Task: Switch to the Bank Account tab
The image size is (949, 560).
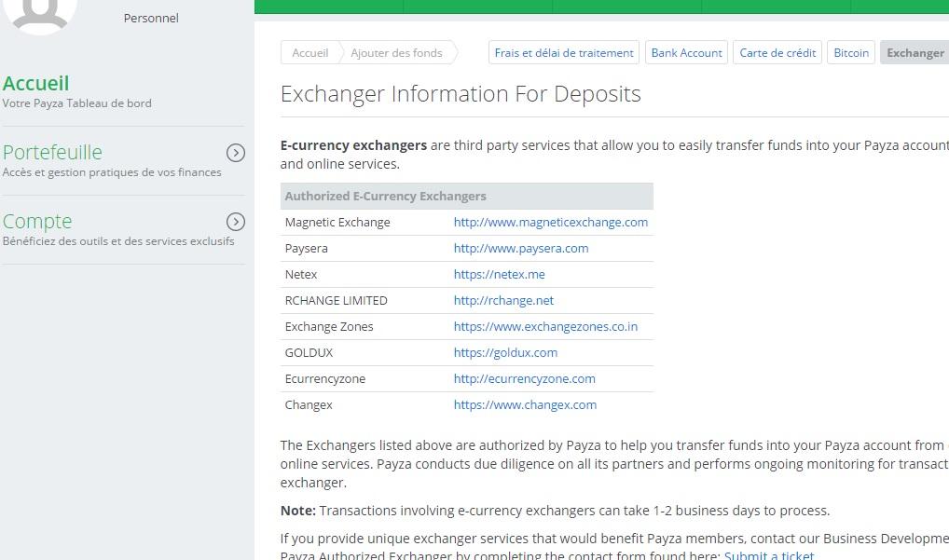Action: pos(686,52)
